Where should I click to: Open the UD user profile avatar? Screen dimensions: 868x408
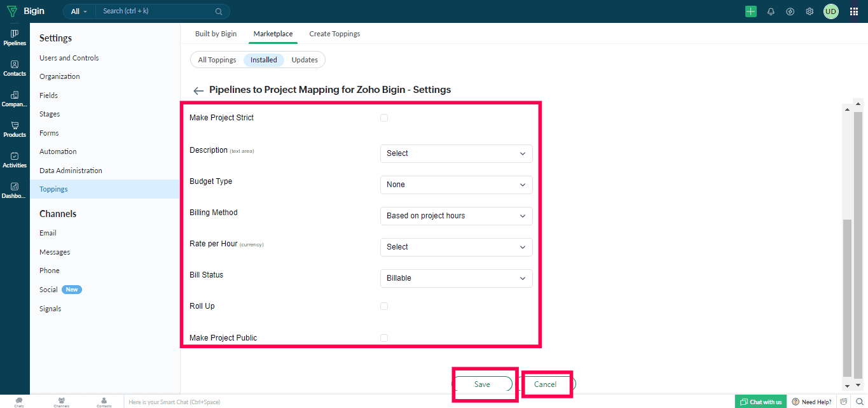[831, 11]
